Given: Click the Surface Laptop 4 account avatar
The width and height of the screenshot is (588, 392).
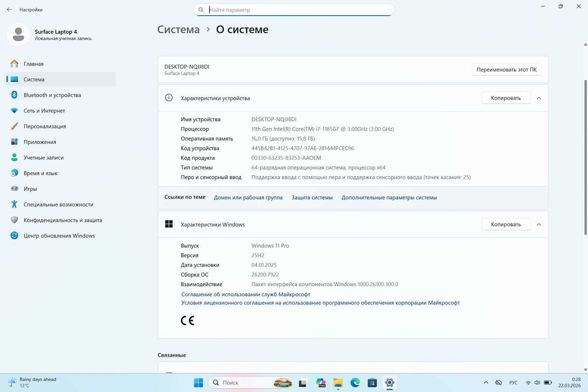Looking at the screenshot, I should [18, 35].
